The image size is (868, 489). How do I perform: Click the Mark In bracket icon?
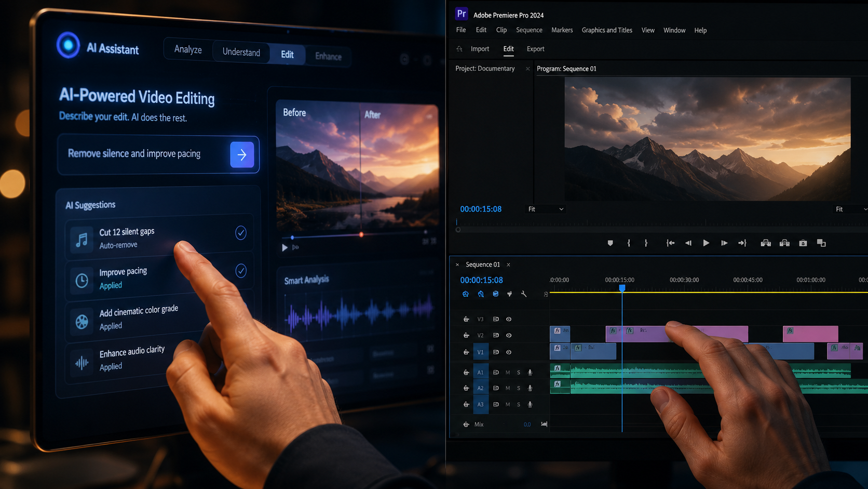click(629, 243)
